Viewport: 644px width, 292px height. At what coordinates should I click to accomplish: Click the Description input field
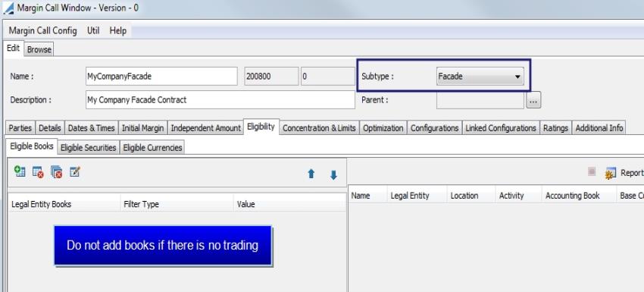(220, 100)
